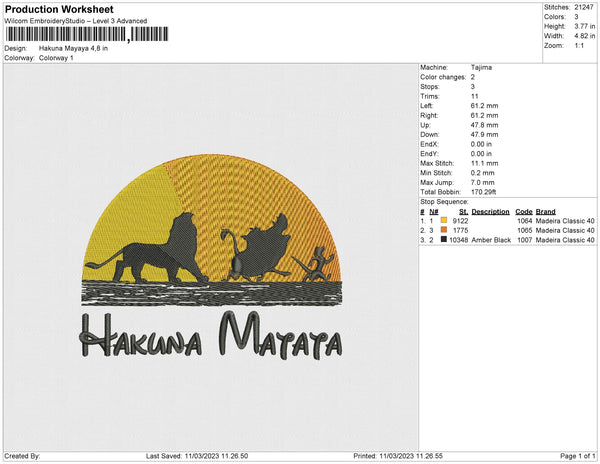Viewport: 600px width, 464px height.
Task: Click the Height value 3.77 in
Action: click(585, 26)
